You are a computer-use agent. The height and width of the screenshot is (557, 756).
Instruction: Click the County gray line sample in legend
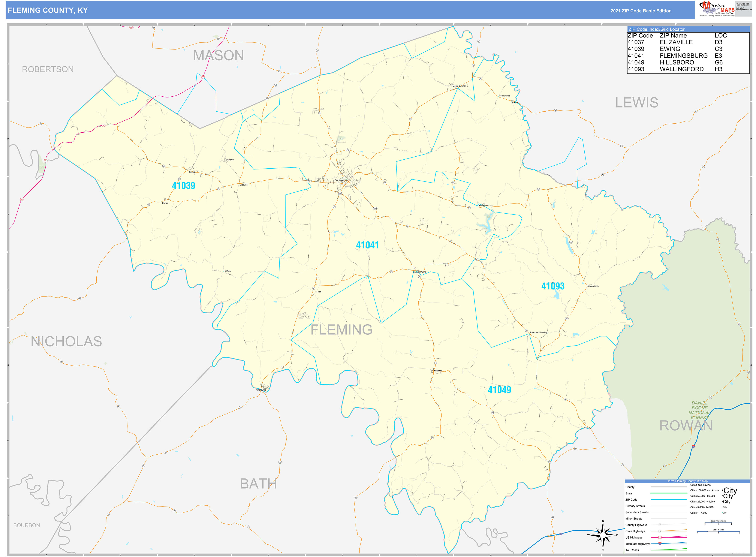669,487
